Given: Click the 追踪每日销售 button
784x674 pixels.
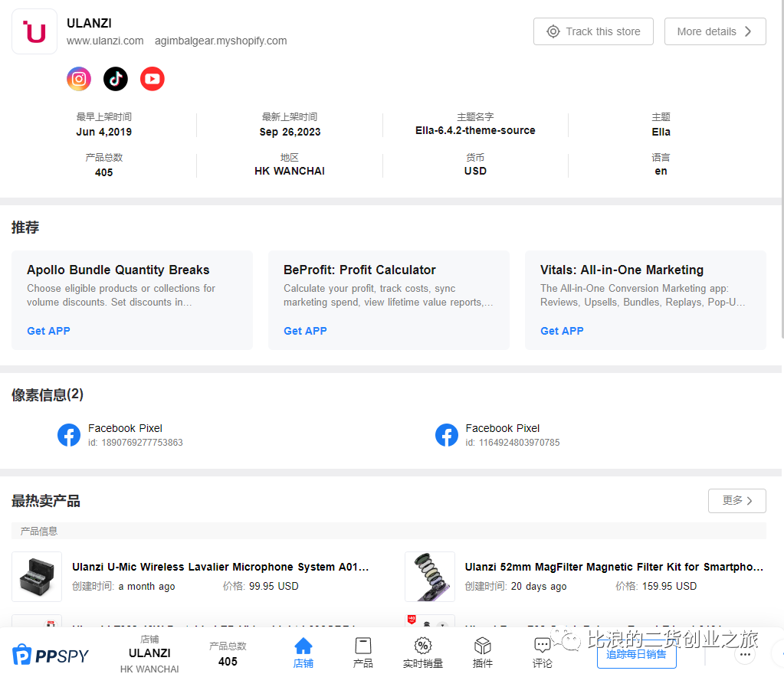Looking at the screenshot, I should click(x=637, y=655).
